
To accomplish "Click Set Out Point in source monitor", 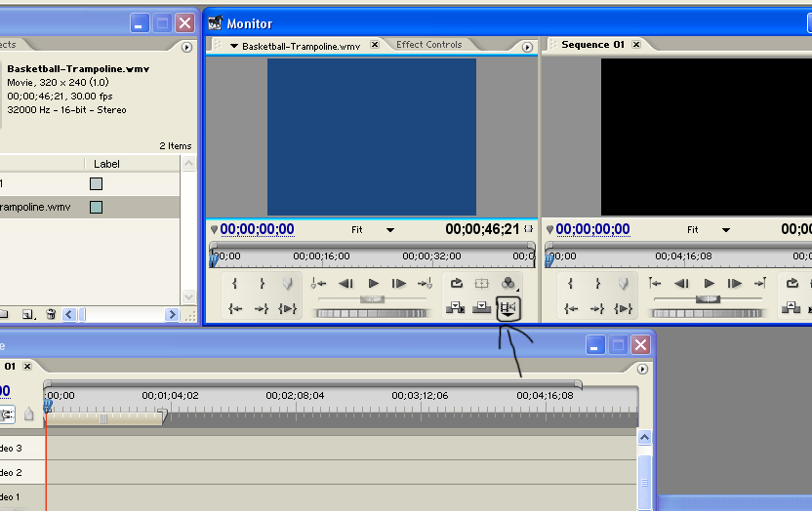I will pos(262,284).
